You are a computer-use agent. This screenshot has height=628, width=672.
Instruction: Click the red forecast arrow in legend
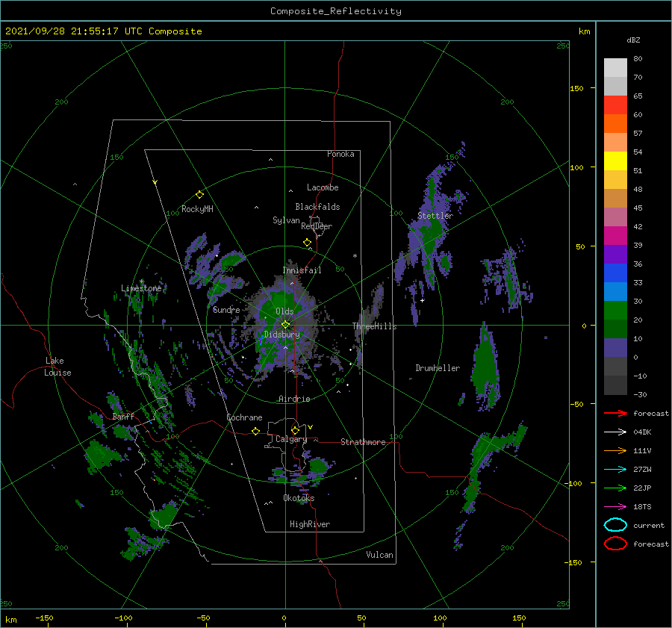click(615, 413)
